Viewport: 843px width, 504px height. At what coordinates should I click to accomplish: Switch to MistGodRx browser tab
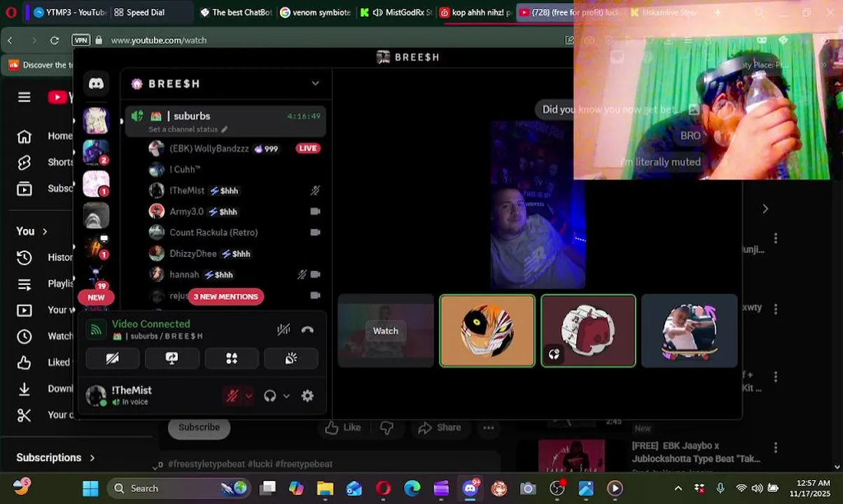coord(396,13)
